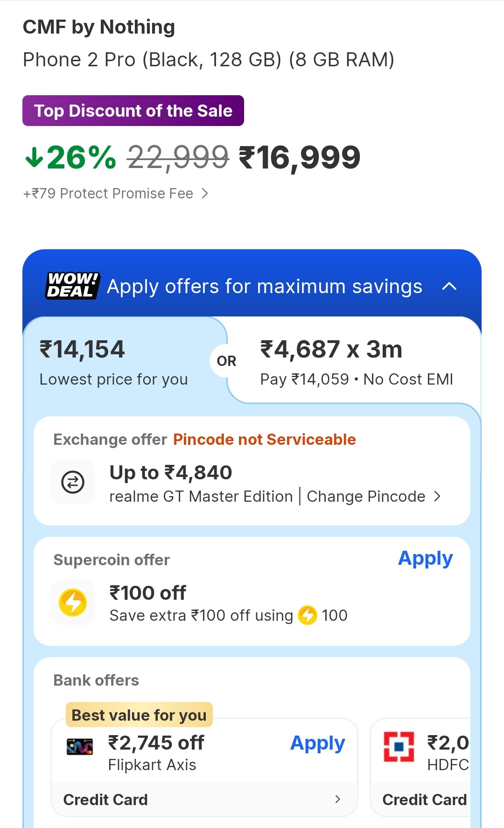Tap the ₹16,999 sale price
Viewport: 504px width, 828px height.
point(300,157)
